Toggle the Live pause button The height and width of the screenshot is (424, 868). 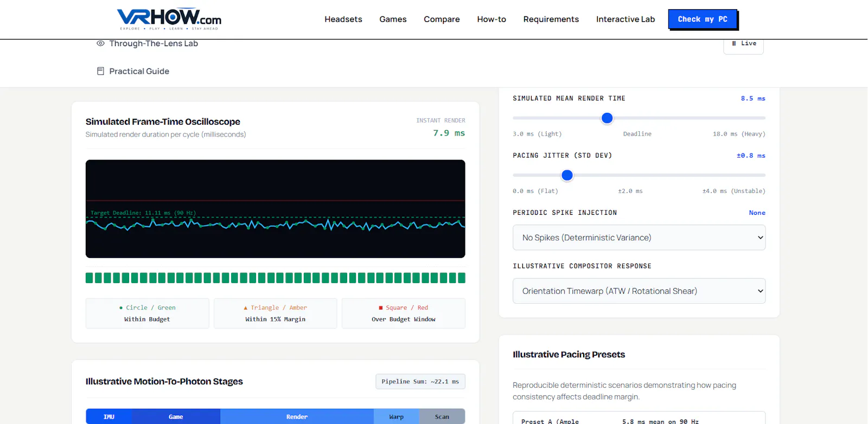pyautogui.click(x=743, y=44)
